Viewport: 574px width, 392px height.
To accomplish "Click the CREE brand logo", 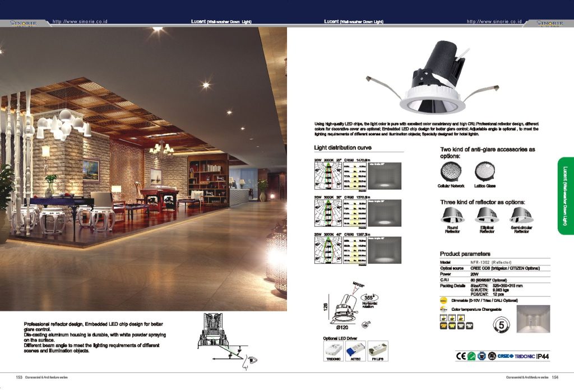I will coord(504,356).
